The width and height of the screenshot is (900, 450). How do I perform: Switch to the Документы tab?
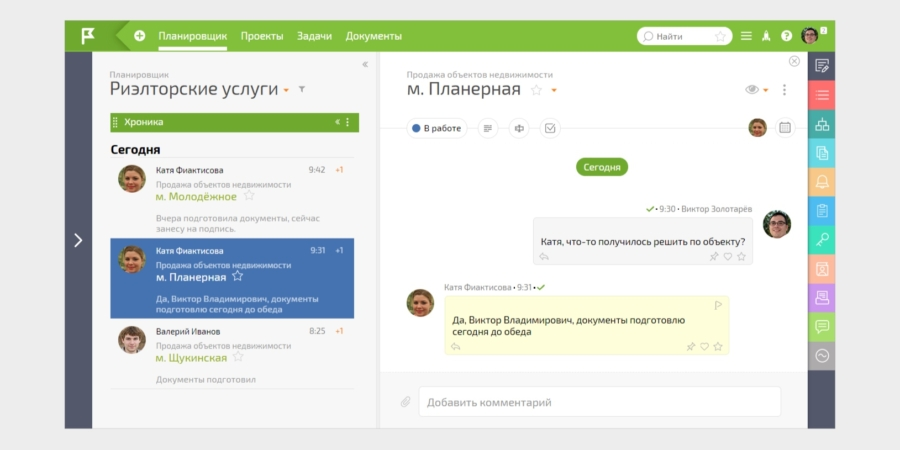pyautogui.click(x=374, y=36)
